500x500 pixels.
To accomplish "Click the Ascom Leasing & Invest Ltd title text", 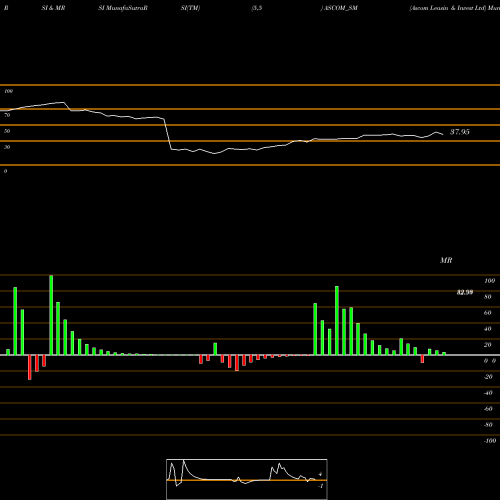I will [x=448, y=8].
